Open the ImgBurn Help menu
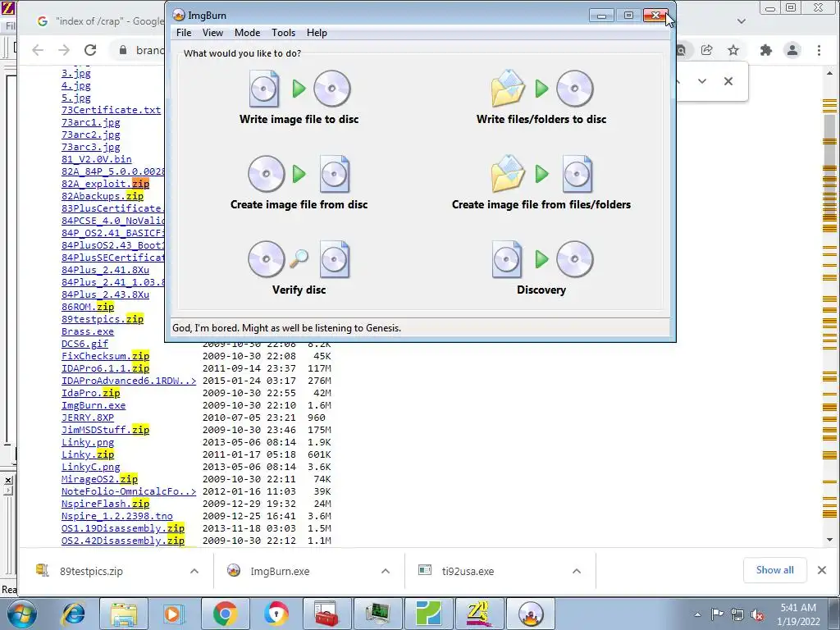 click(x=317, y=33)
